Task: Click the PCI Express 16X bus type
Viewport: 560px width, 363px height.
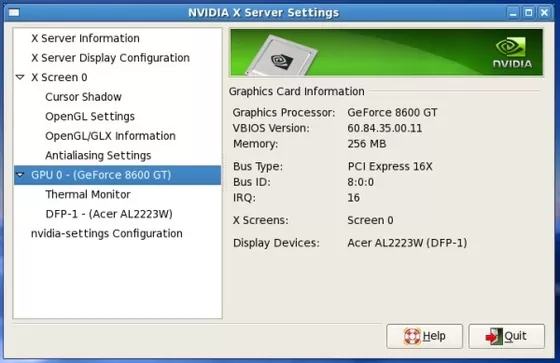Action: 390,166
